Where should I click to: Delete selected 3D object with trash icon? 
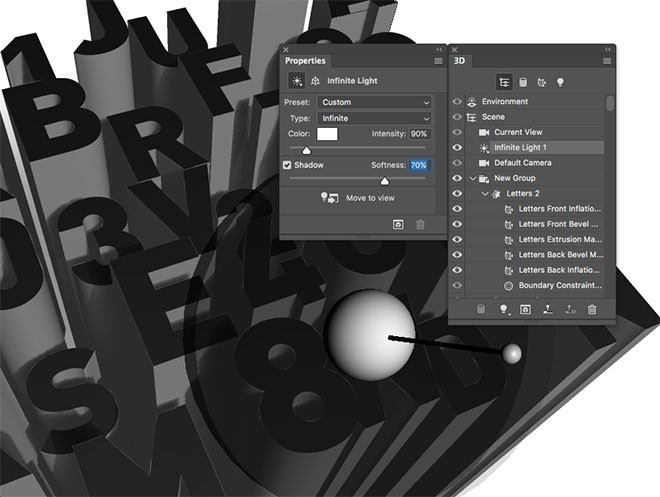click(592, 309)
